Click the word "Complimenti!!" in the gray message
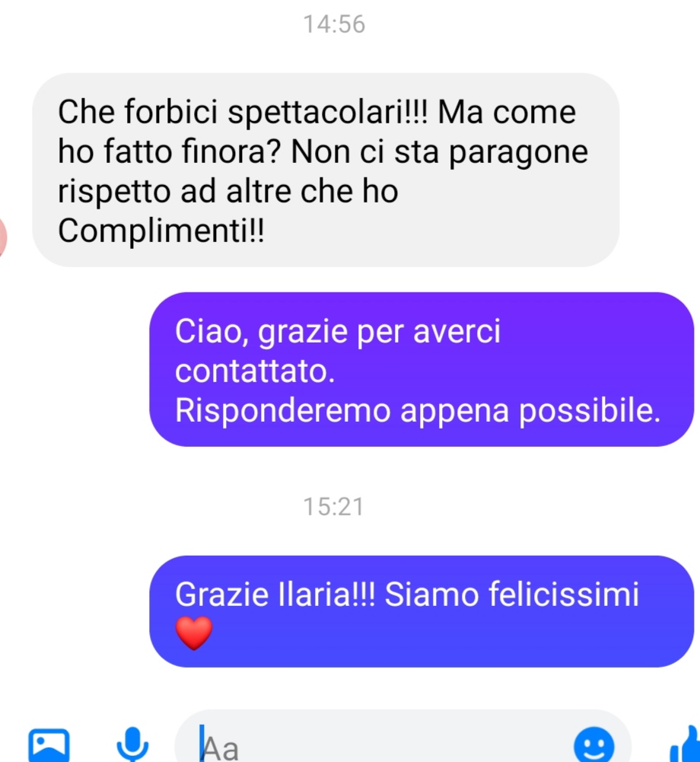The image size is (700, 762). click(161, 231)
